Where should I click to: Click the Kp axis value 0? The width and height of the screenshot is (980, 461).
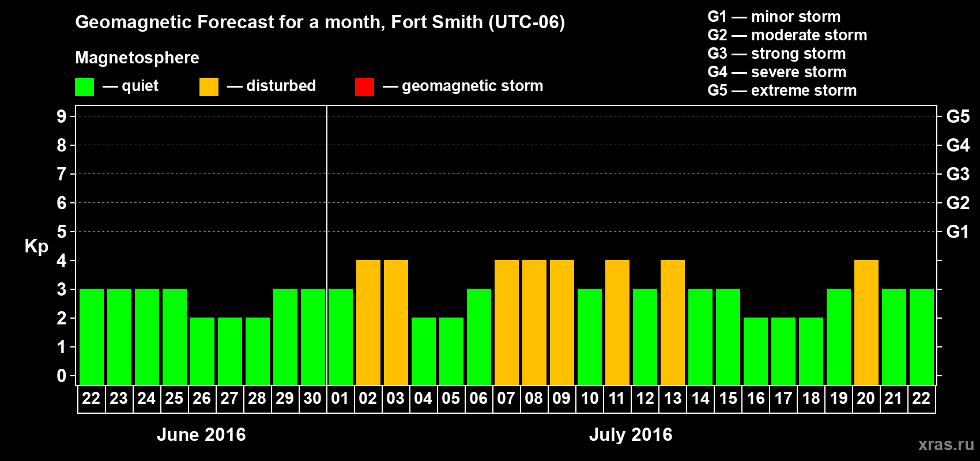[x=62, y=376]
